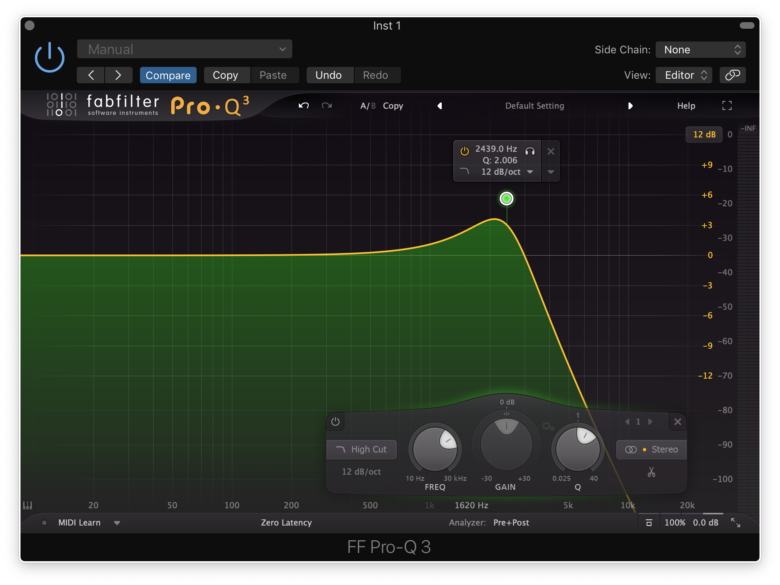The width and height of the screenshot is (780, 585).
Task: Click the Paste button
Action: [x=273, y=75]
